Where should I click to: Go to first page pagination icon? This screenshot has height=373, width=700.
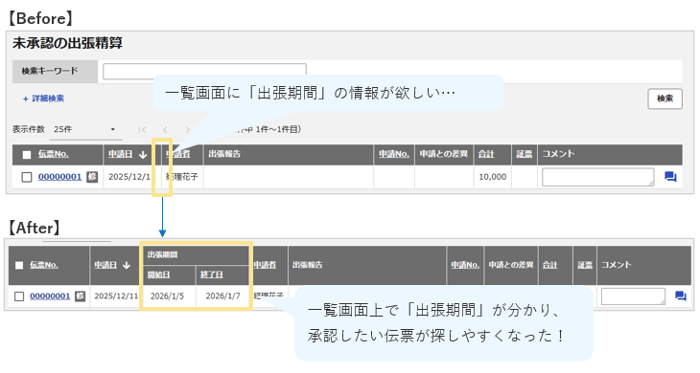tap(142, 129)
